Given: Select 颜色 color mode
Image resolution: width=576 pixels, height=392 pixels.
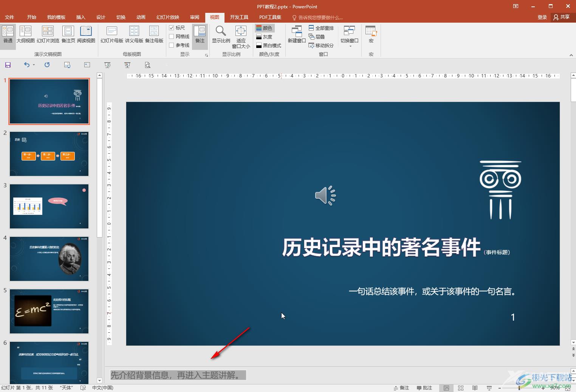Looking at the screenshot, I should (264, 28).
